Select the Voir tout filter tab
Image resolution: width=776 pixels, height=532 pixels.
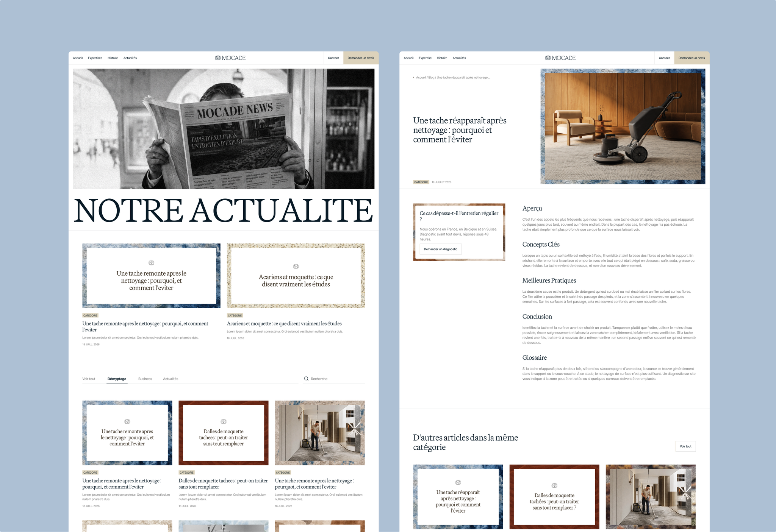89,379
